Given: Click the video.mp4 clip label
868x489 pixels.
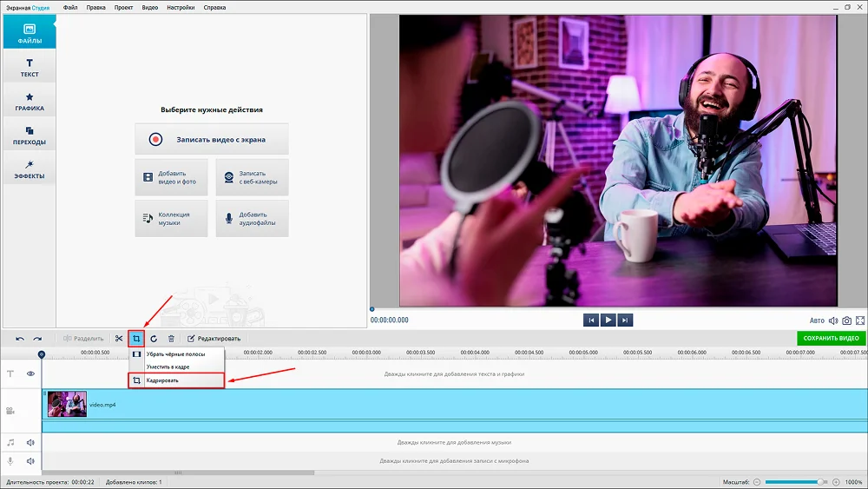Looking at the screenshot, I should (102, 405).
